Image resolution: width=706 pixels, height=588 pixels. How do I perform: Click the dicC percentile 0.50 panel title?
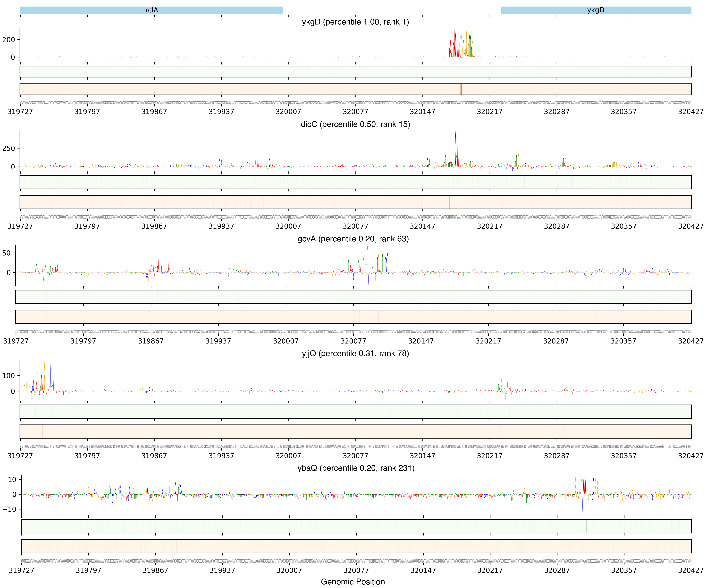pos(355,124)
